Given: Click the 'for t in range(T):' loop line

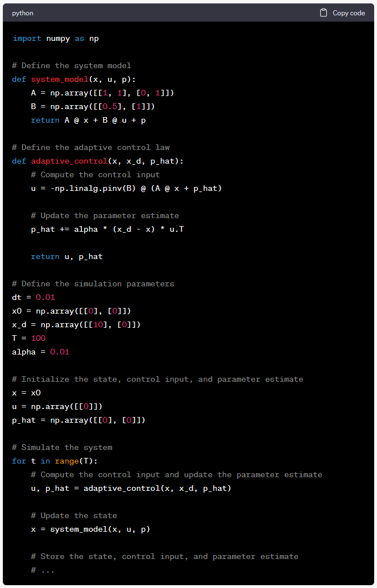Looking at the screenshot, I should click(55, 461).
